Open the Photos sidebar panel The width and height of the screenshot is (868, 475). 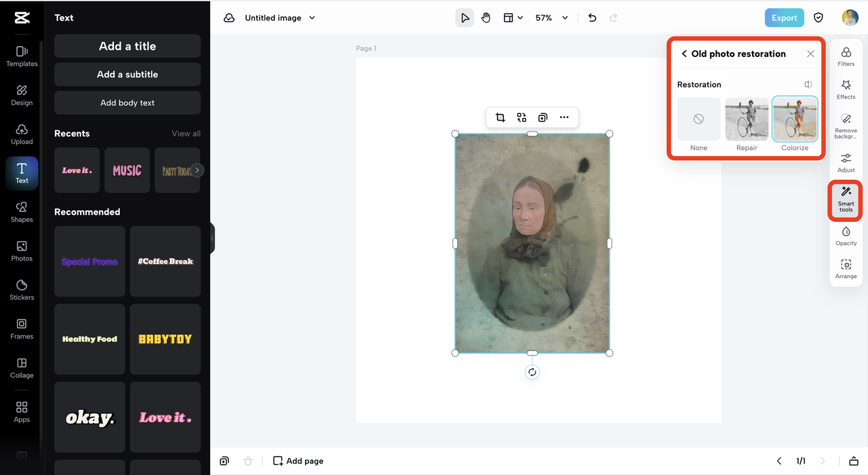pos(22,251)
